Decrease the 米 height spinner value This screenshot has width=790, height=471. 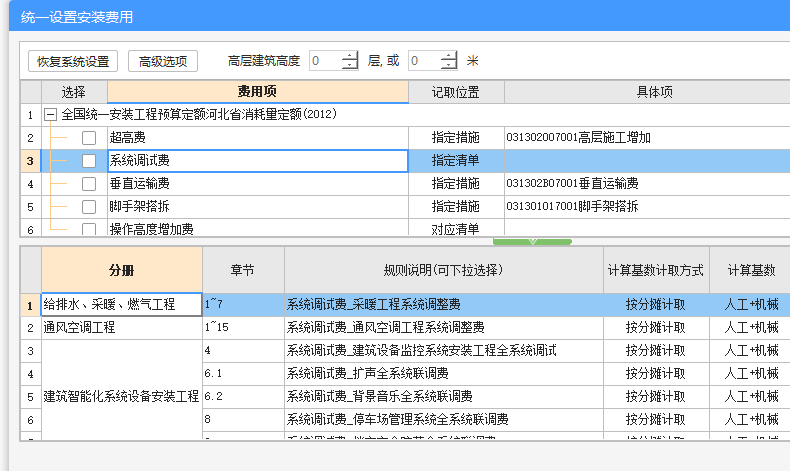tap(448, 65)
